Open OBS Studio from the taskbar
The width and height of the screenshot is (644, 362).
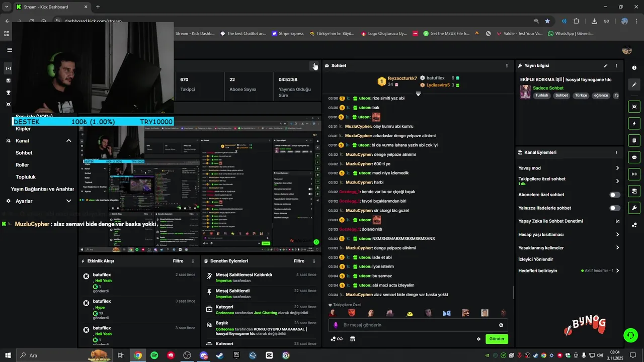(x=187, y=355)
